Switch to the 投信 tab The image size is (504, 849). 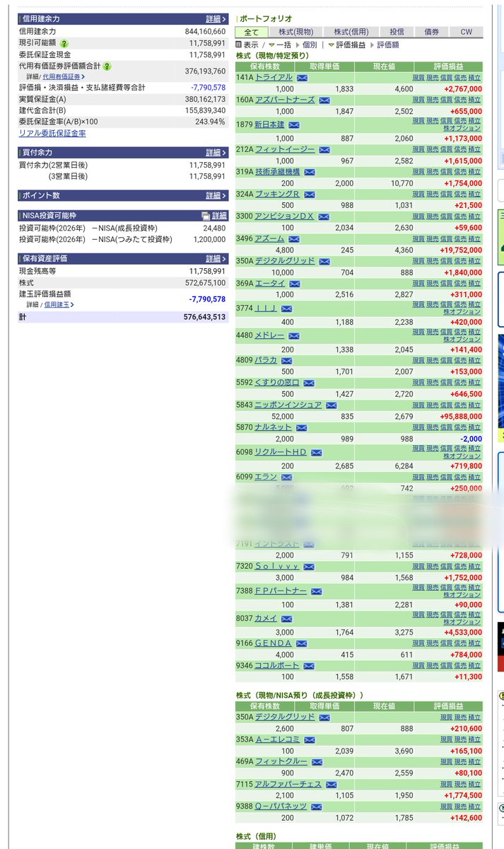(x=397, y=32)
